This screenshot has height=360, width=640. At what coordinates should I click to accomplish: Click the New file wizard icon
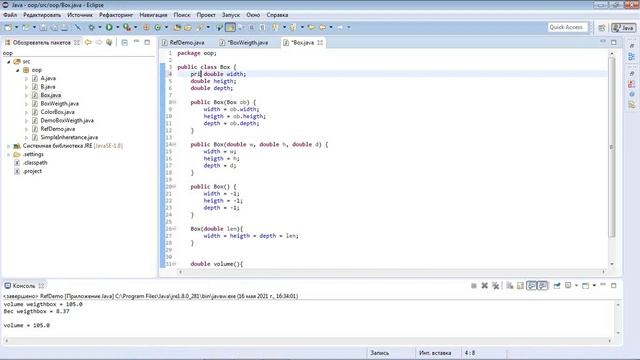(8, 27)
